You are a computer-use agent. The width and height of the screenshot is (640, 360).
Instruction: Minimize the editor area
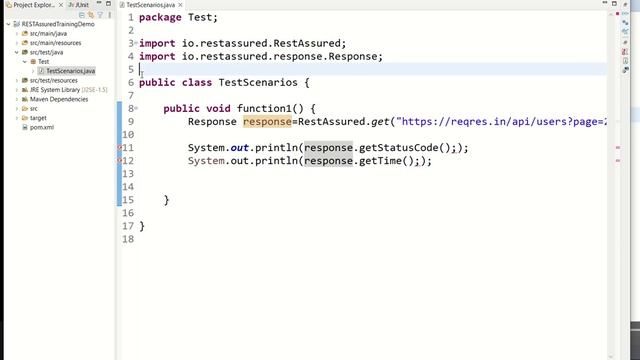tap(605, 3)
